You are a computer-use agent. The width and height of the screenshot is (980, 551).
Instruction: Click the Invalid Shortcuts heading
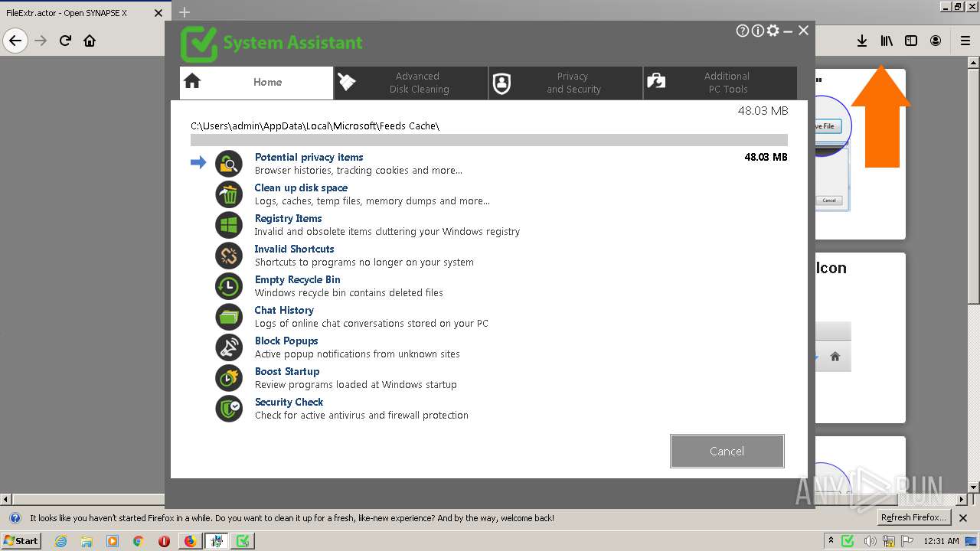[294, 249]
